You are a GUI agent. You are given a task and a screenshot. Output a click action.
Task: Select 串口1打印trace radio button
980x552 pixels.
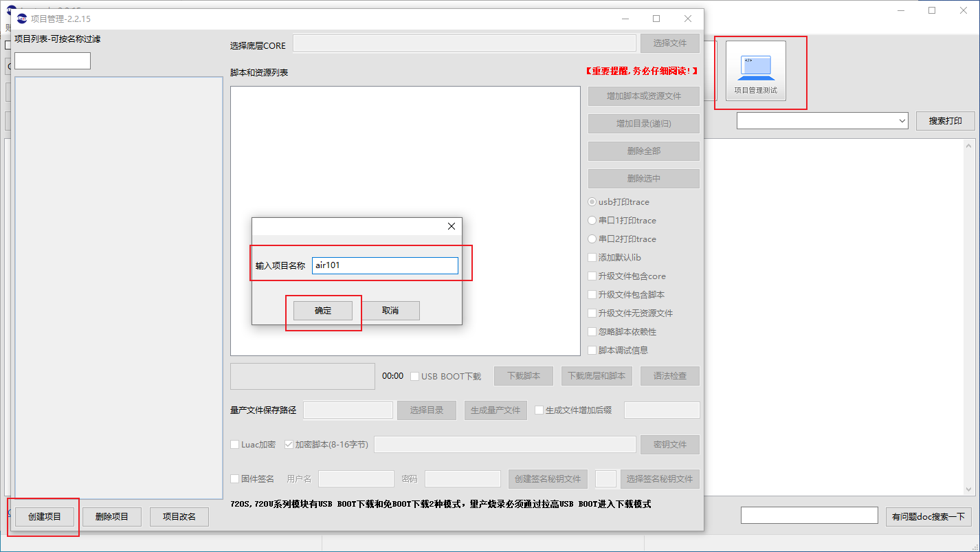tap(592, 221)
